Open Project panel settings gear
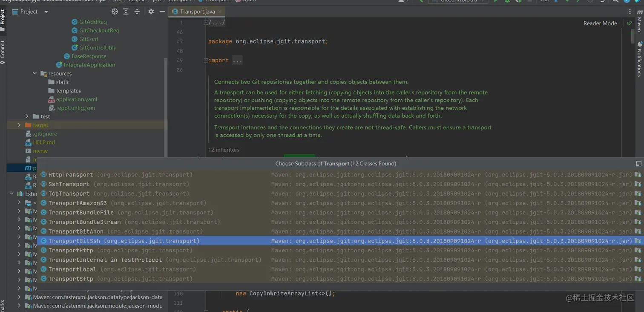This screenshot has width=644, height=312. tap(151, 12)
